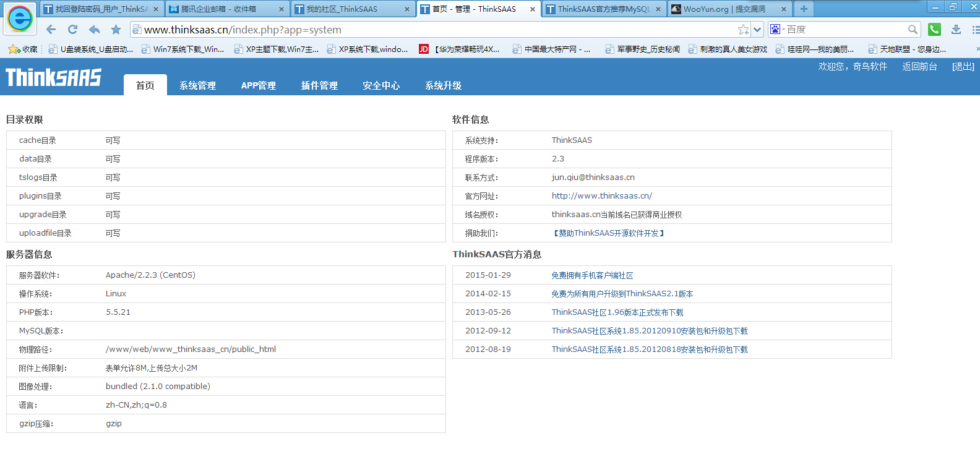Open the 1.85.20120818 install package link

[650, 349]
